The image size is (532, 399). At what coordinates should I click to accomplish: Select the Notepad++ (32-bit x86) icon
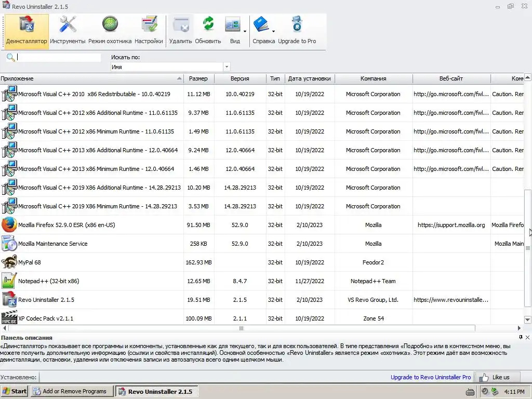(x=9, y=281)
